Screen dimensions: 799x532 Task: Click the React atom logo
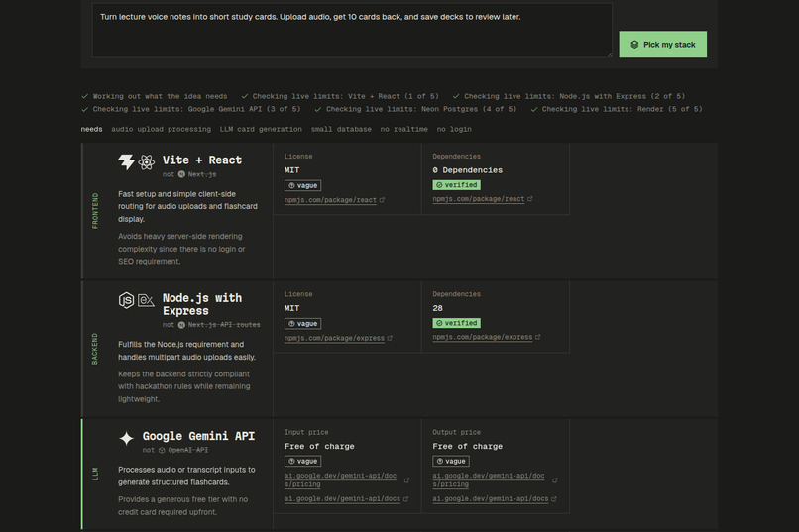click(147, 161)
